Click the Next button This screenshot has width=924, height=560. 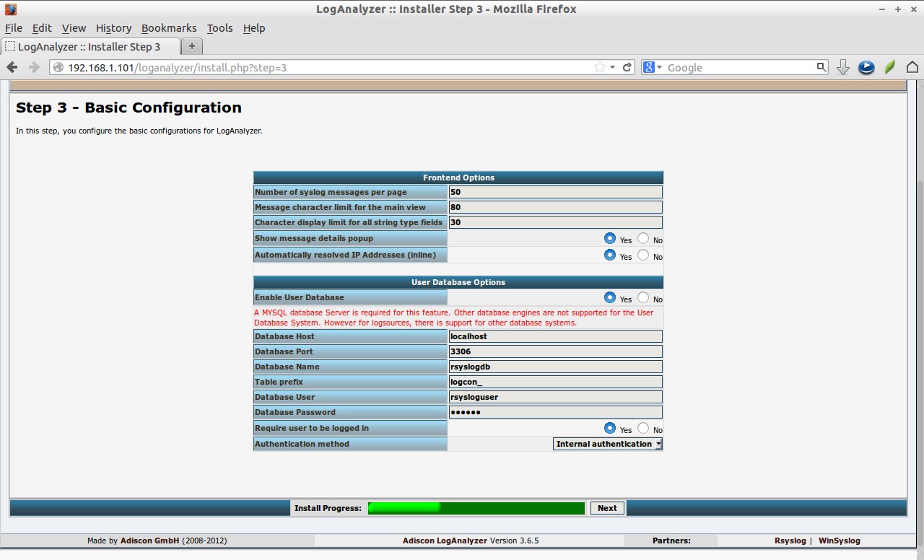click(607, 508)
